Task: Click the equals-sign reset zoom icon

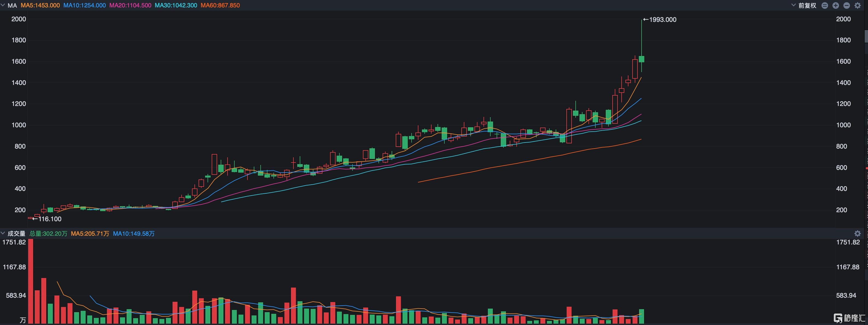Action: [825, 5]
